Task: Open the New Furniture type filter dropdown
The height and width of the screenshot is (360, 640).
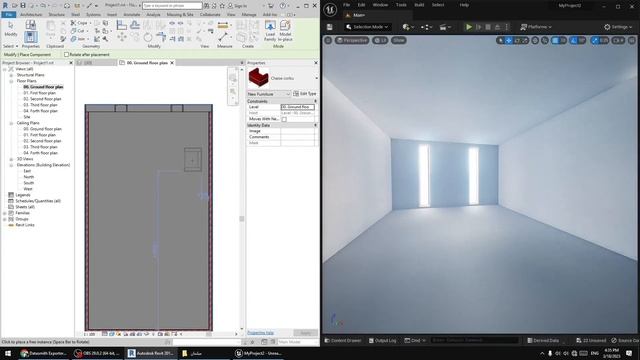Action: 269,94
